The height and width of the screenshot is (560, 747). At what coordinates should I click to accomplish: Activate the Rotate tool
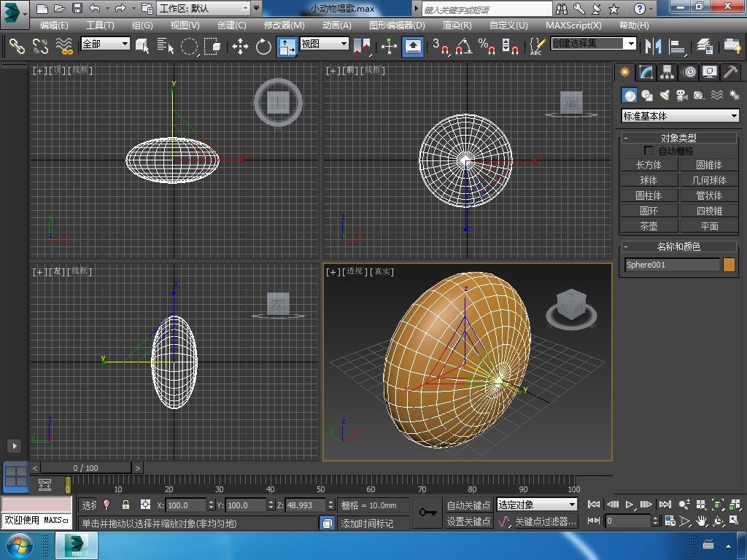coord(263,47)
